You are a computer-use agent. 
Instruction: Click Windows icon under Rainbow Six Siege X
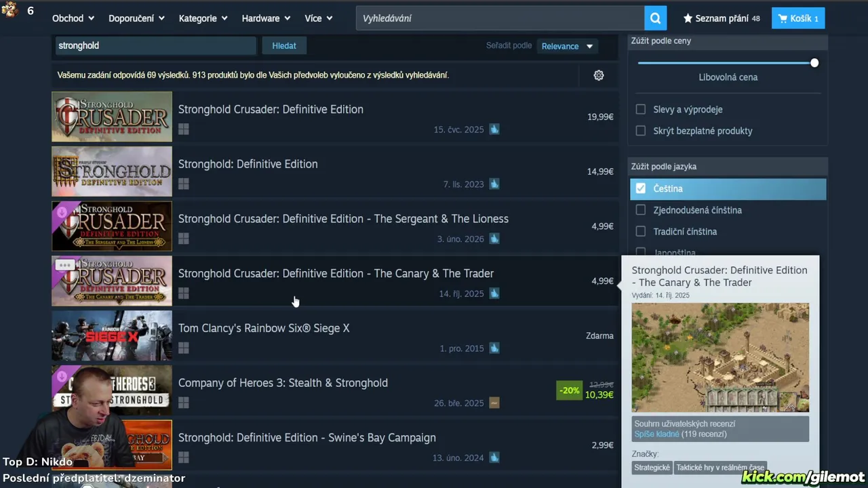183,348
